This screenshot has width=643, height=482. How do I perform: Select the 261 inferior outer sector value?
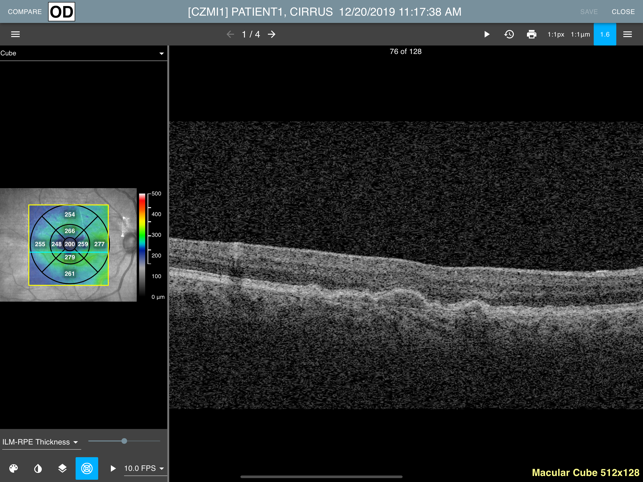pos(70,274)
